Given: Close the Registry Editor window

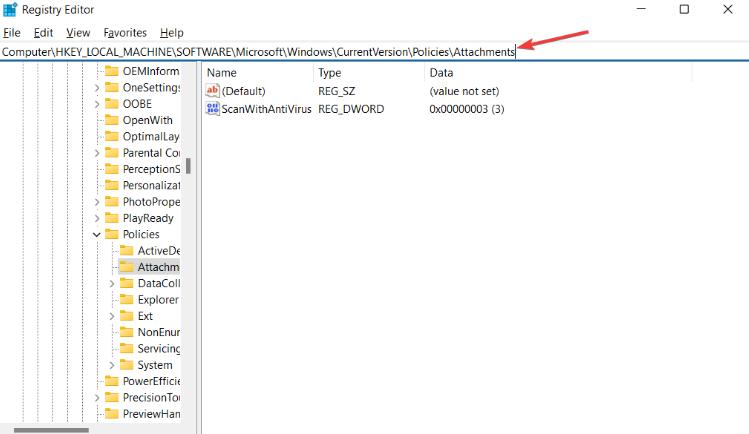Looking at the screenshot, I should tap(728, 9).
